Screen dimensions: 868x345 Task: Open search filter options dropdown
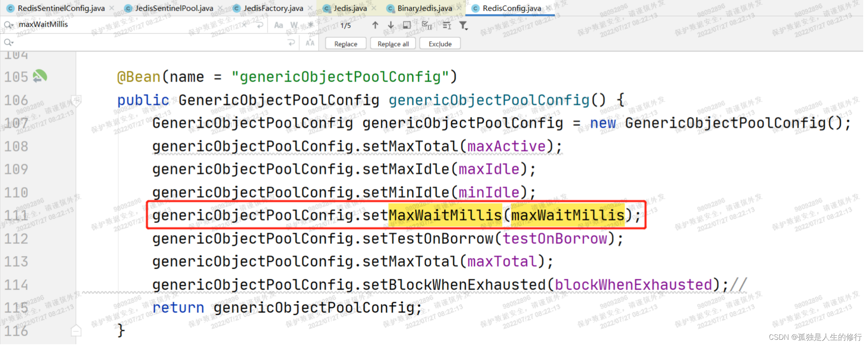[x=463, y=26]
